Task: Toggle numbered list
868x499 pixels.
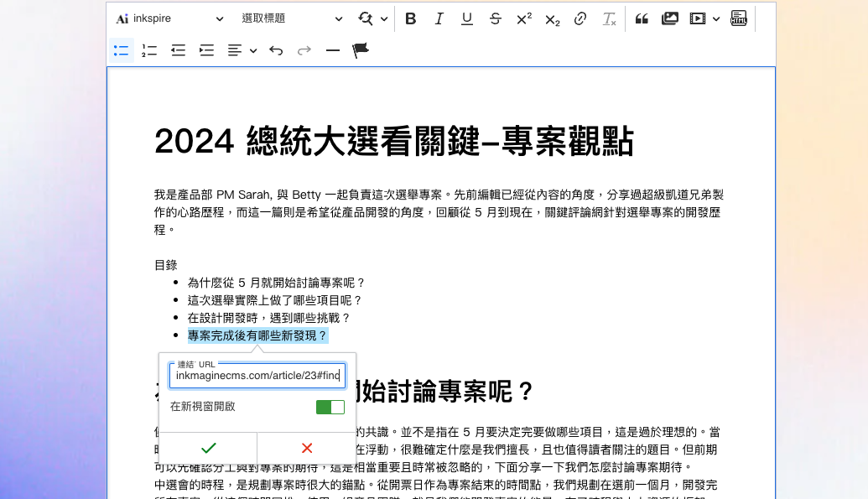Action: [x=149, y=50]
